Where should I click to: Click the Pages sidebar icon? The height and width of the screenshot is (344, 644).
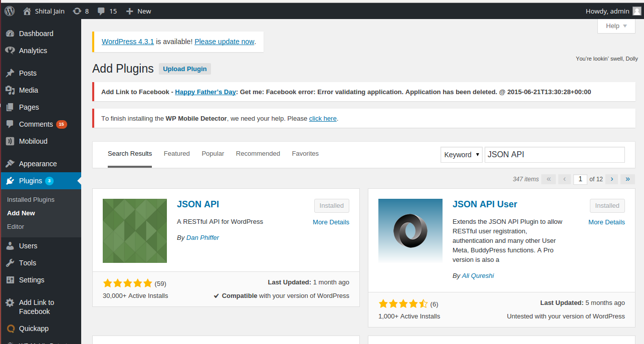coord(10,107)
